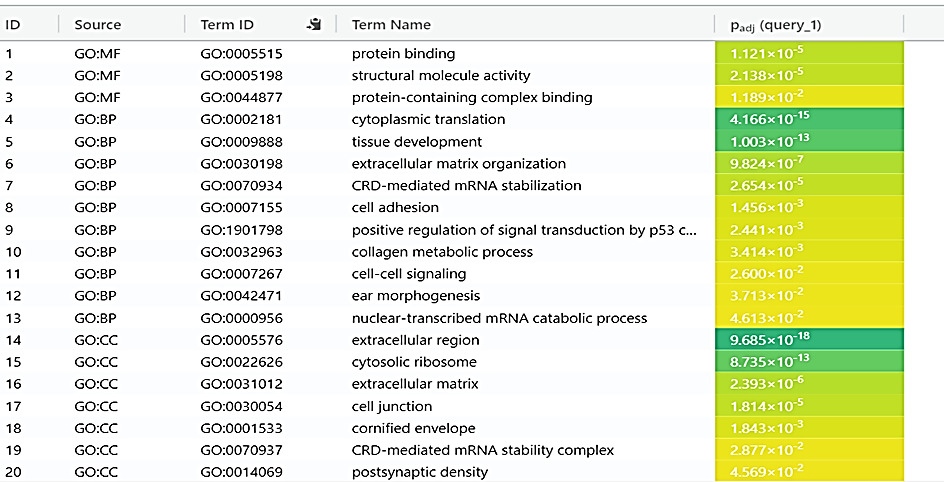Select the GO:0005576 term ID

coord(239,340)
